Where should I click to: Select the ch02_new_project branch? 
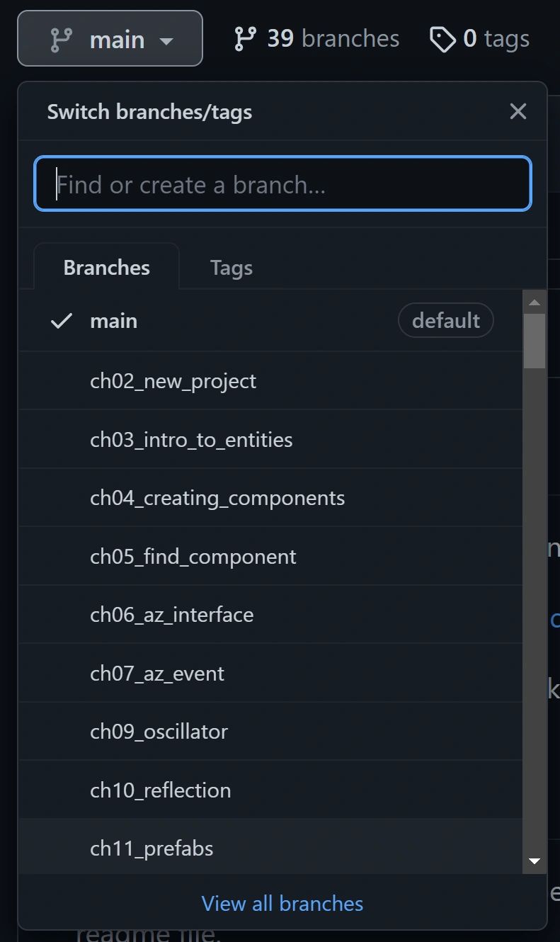pos(173,380)
